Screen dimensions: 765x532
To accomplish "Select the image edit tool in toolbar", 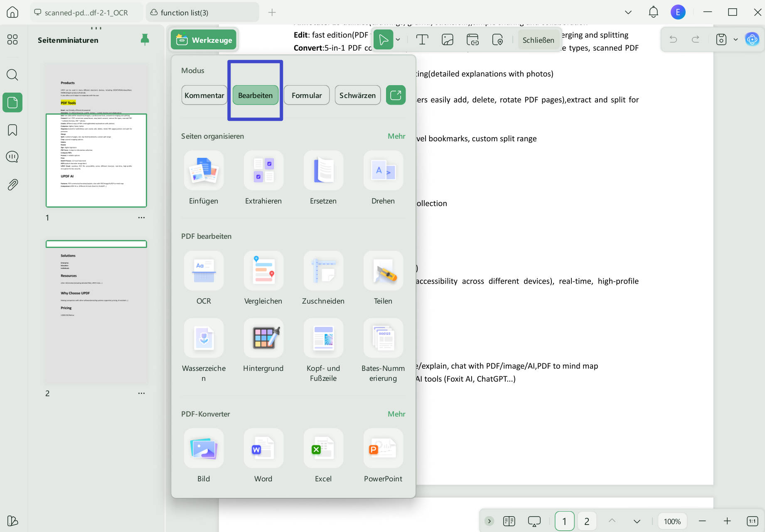I will (448, 40).
